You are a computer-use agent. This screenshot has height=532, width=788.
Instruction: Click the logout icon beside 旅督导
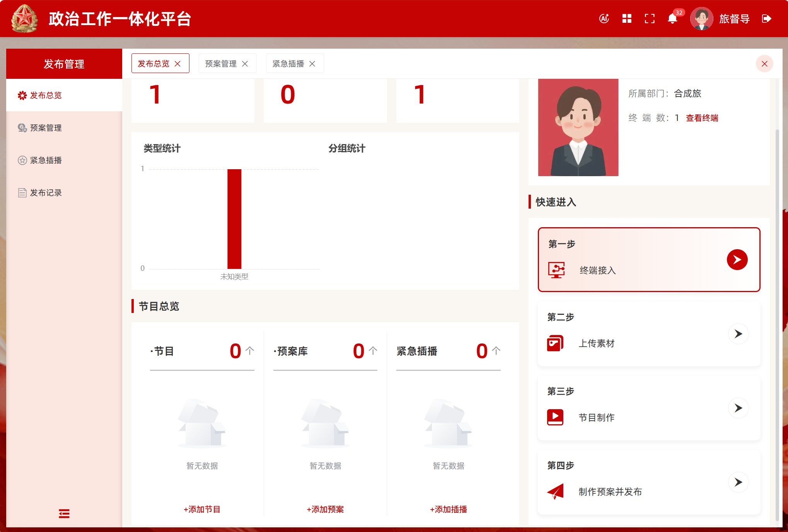(766, 19)
